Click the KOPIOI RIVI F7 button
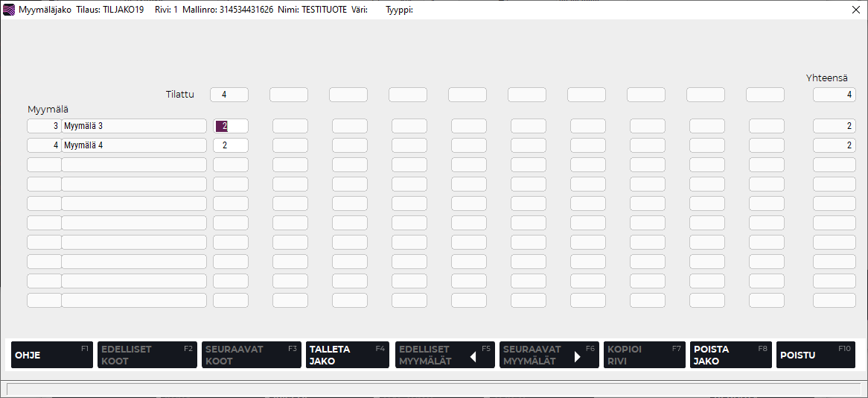868x398 pixels. [x=644, y=355]
